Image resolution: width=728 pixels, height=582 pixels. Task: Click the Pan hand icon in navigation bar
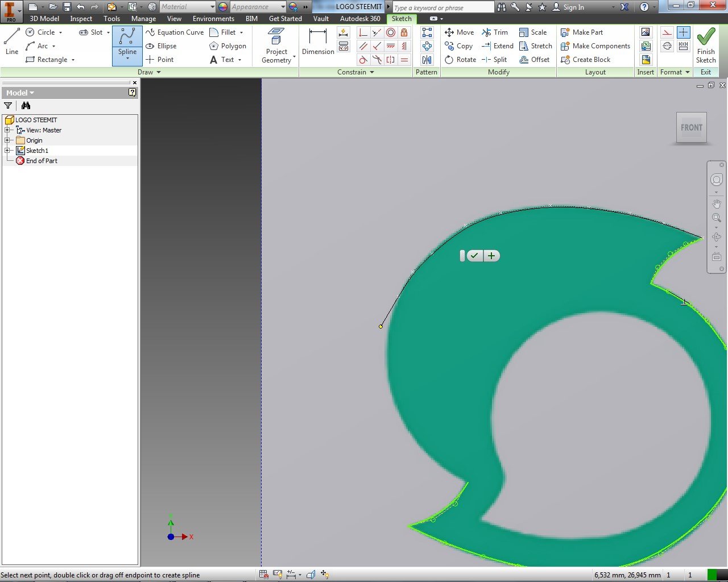pos(716,203)
